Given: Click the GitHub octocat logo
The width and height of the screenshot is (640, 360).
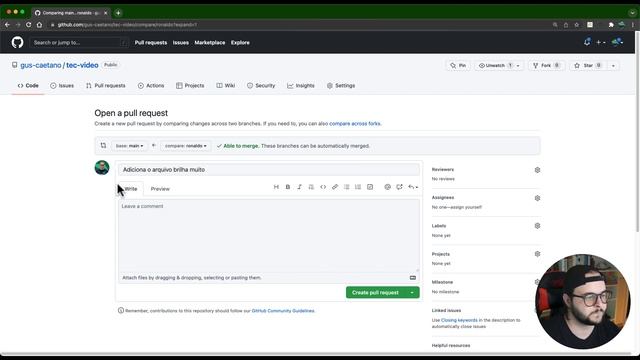Looking at the screenshot, I should [x=17, y=42].
